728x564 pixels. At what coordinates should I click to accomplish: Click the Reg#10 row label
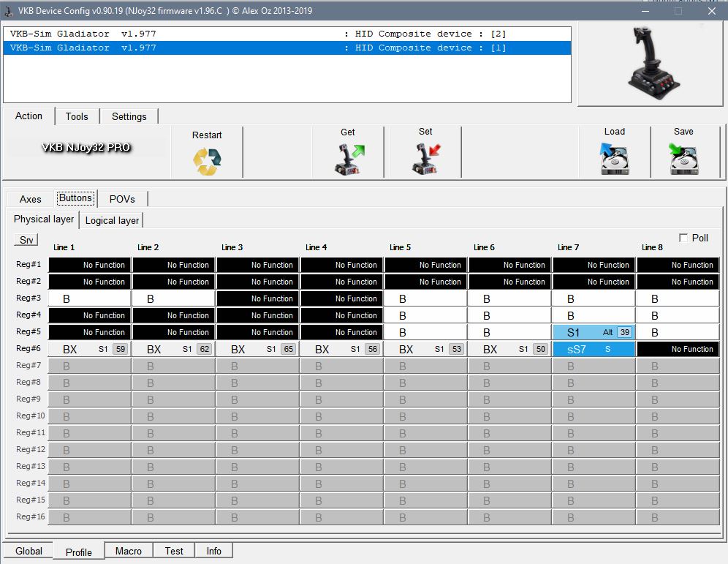30,416
